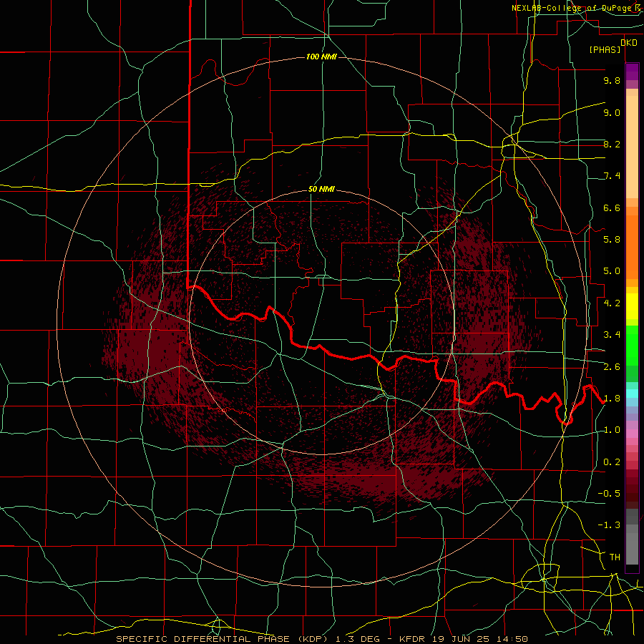Screen dimensions: 644x644
Task: Click the -0.5 value on the legend
Action: coord(609,494)
